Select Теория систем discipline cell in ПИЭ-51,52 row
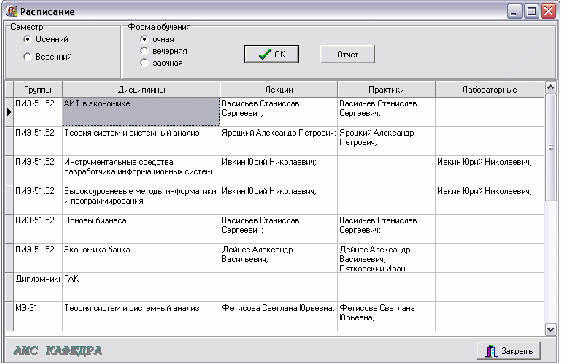Viewport: 561px width, 364px height. [x=141, y=141]
